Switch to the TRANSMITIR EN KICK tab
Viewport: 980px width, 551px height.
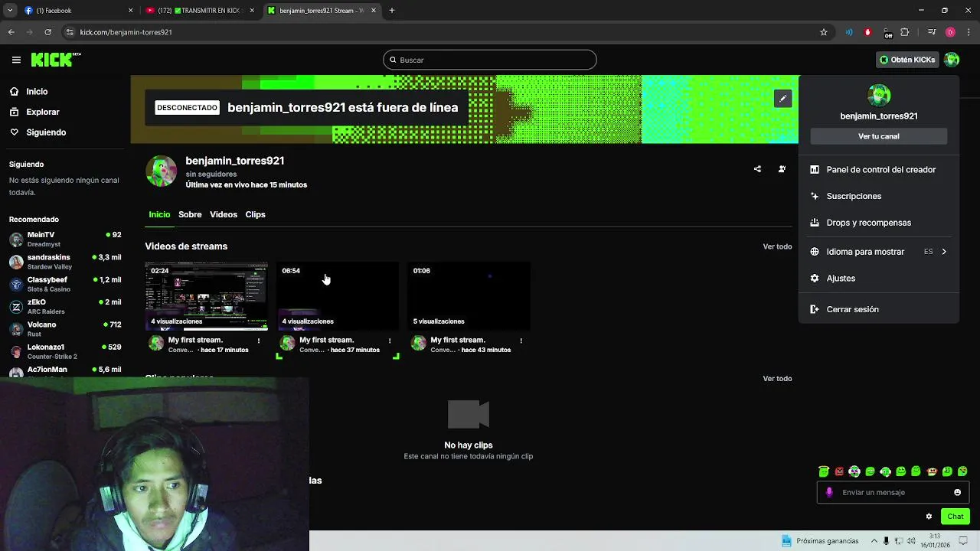(x=201, y=11)
